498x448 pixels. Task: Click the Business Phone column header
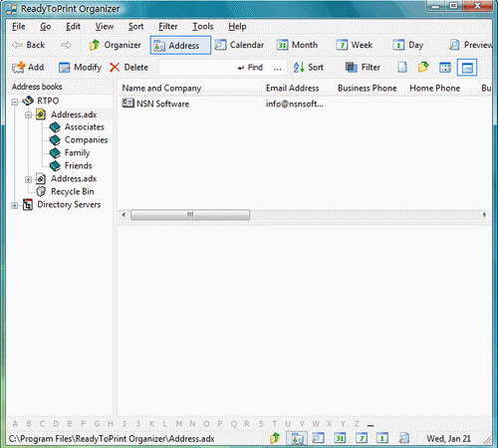[369, 88]
